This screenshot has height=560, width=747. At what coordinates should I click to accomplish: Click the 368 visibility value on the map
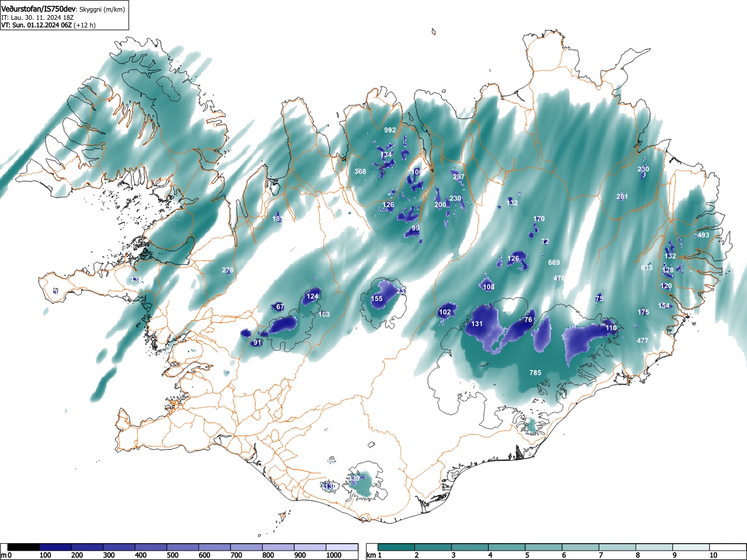point(360,171)
